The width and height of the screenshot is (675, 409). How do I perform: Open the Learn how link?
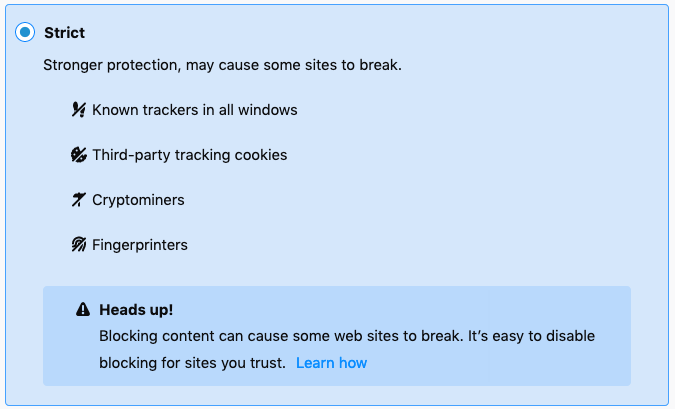(x=331, y=363)
